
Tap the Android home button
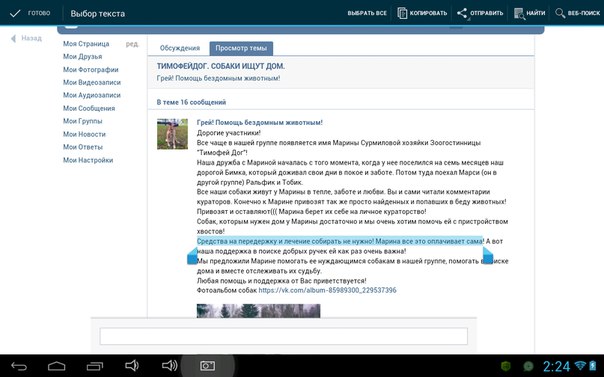click(57, 366)
